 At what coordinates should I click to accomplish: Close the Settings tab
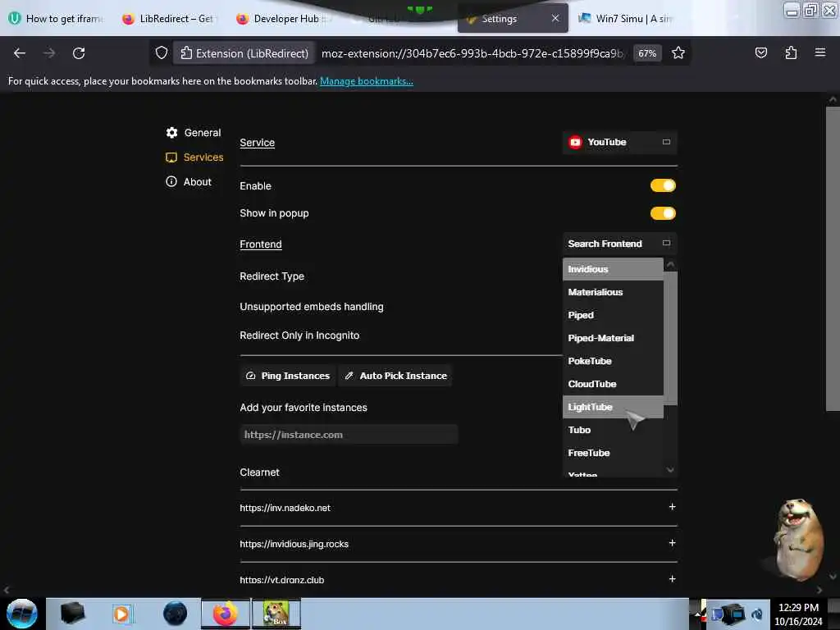point(555,18)
